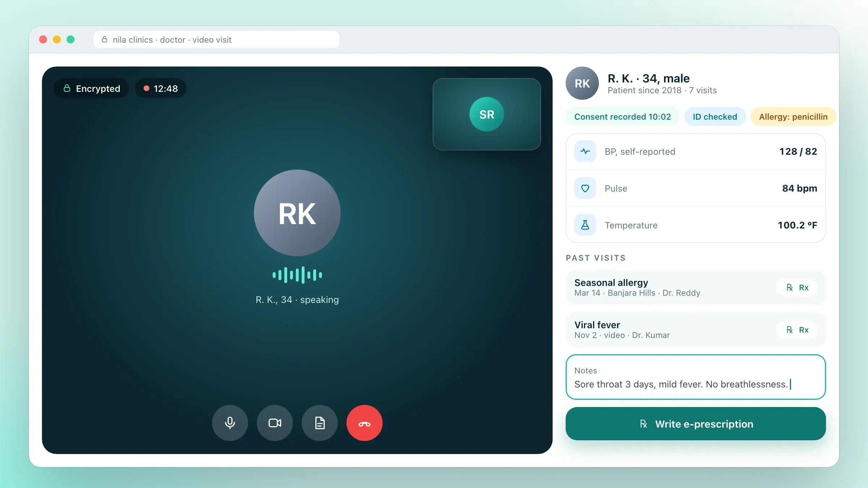The image size is (868, 488).
Task: Click the Temperature flask icon
Action: (585, 225)
